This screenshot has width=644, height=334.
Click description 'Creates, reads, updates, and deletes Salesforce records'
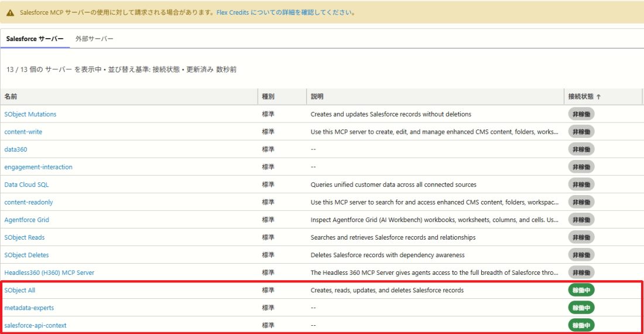click(387, 291)
